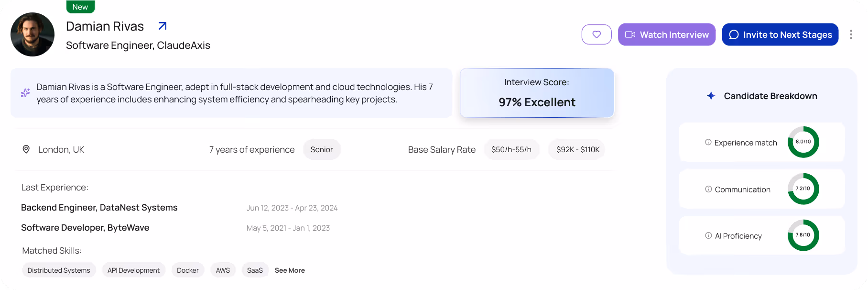Viewport: 868px width, 290px height.
Task: Click the 97% Excellent interview score card
Action: click(536, 93)
